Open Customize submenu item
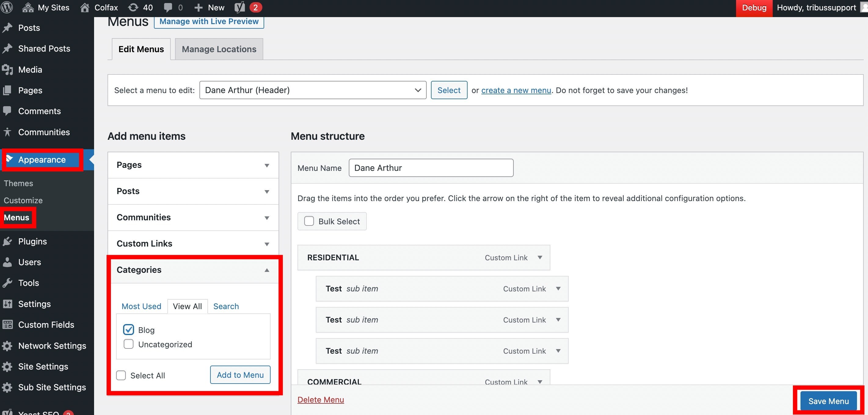 (23, 200)
